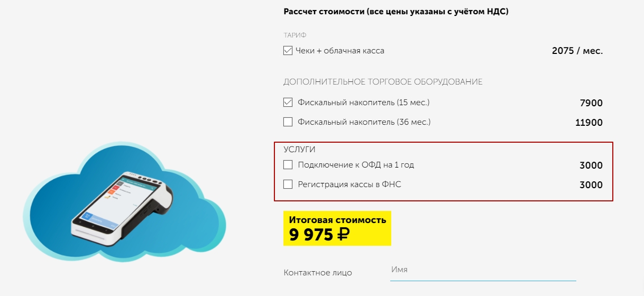The image size is (644, 296).
Task: Click the УСЛУГИ section heading
Action: [x=299, y=150]
